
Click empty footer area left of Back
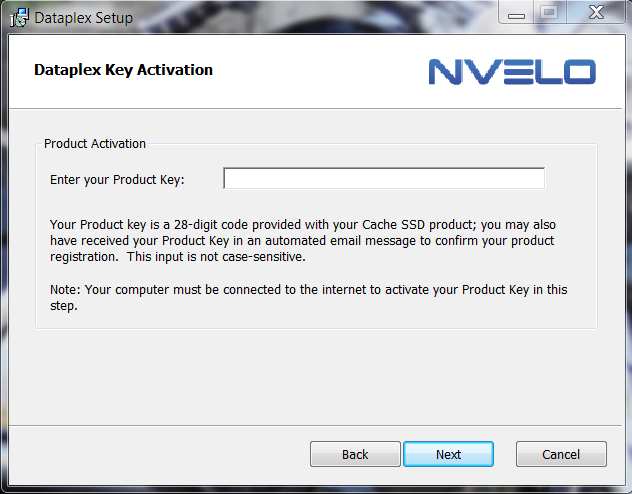coord(150,454)
